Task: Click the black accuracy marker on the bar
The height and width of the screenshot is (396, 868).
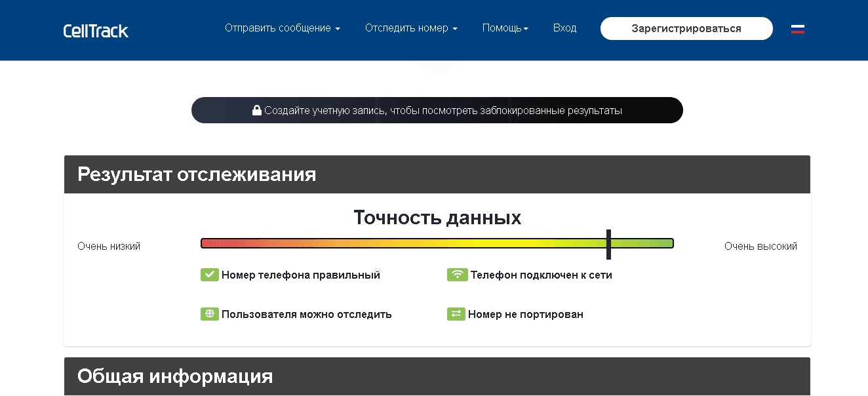Action: [608, 244]
